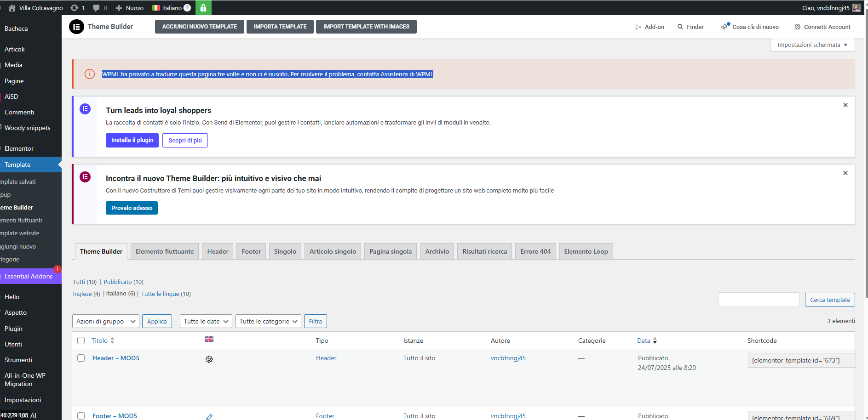Click the megaphone icon for Cosa c'è di nuovo
The image size is (868, 420).
tap(725, 26)
